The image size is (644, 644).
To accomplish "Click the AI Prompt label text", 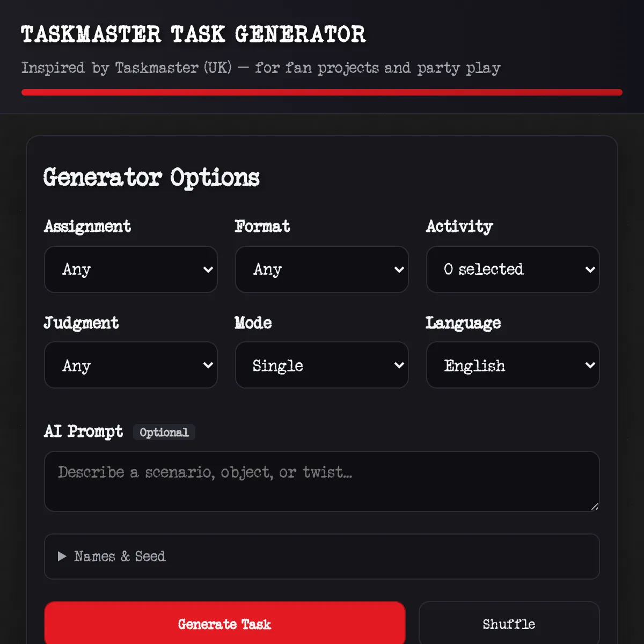I will click(84, 431).
